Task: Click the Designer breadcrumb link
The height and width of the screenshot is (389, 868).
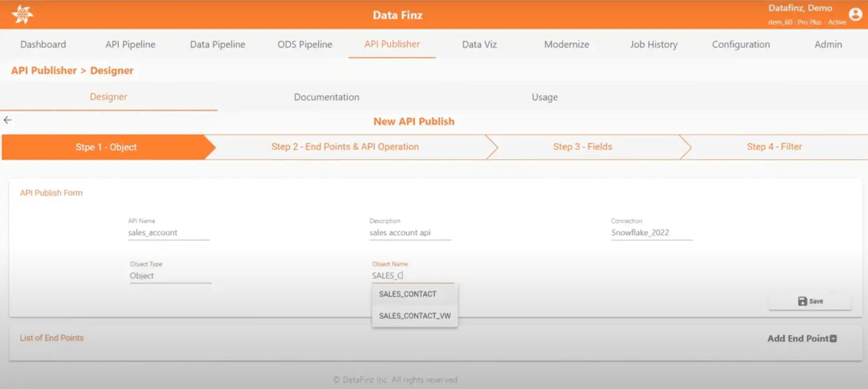Action: click(112, 70)
